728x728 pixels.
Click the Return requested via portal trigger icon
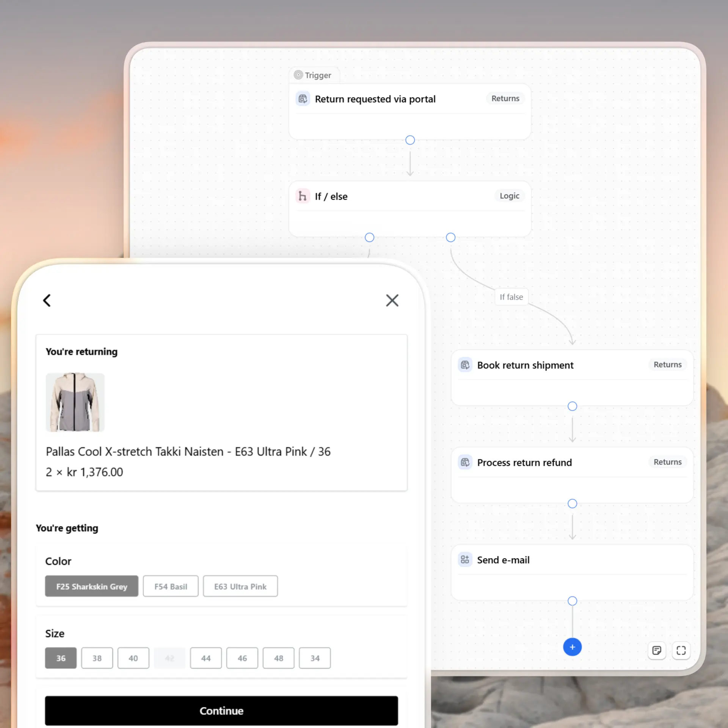[x=303, y=99]
